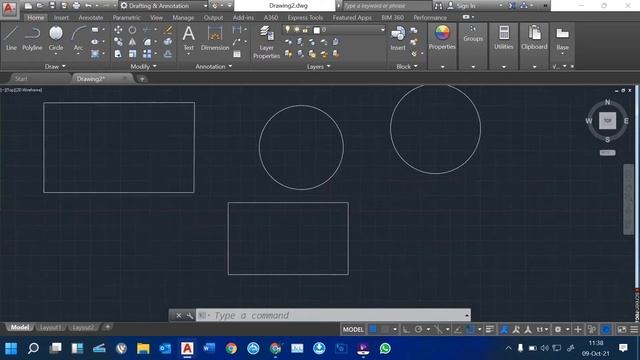
Task: Click the Plot printer icon in quick access toolbar
Action: coord(76,6)
